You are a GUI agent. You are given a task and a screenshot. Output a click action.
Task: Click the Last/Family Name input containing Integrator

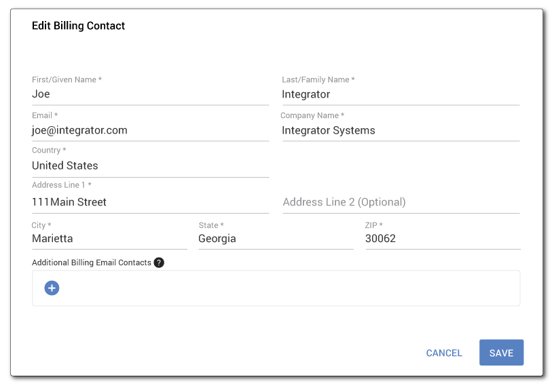(x=401, y=94)
